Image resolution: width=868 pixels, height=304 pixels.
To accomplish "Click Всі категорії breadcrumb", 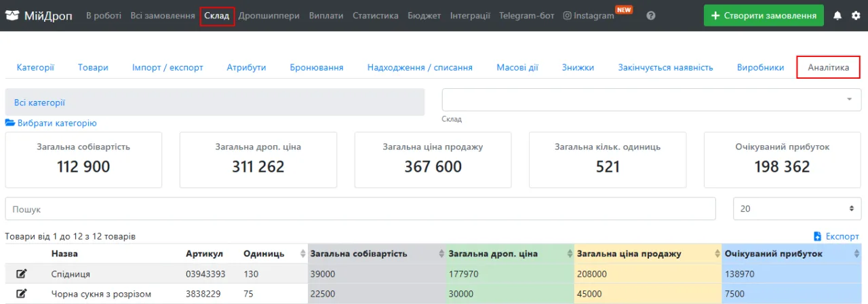I will coord(39,102).
